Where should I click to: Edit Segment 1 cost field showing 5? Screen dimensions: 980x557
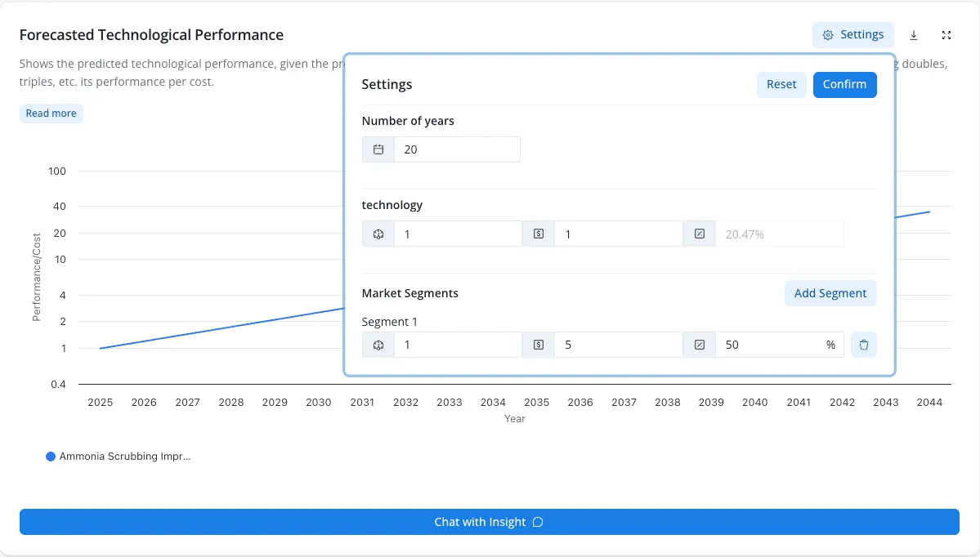click(x=618, y=345)
